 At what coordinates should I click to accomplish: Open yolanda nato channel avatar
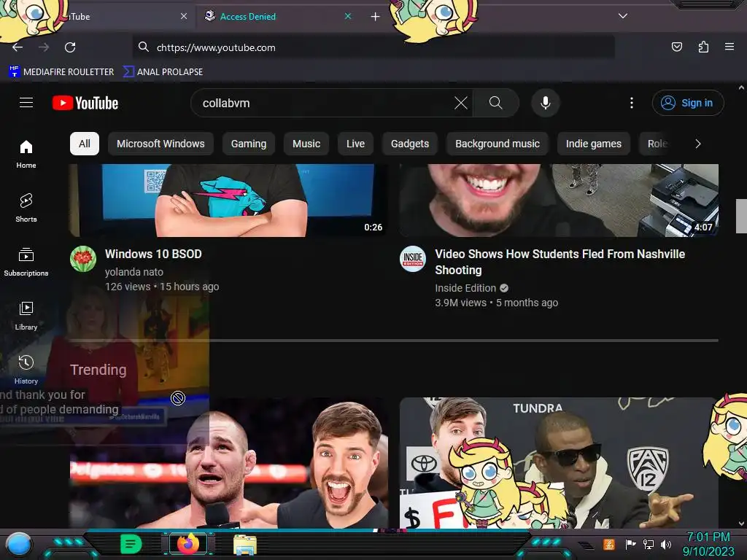click(83, 259)
